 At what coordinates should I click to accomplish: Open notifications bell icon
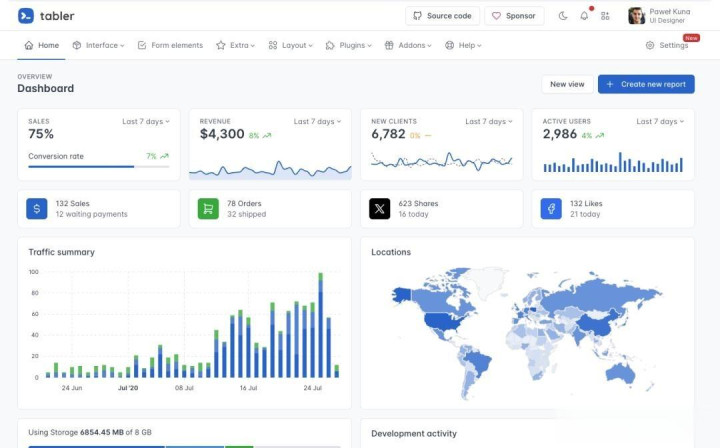click(584, 16)
